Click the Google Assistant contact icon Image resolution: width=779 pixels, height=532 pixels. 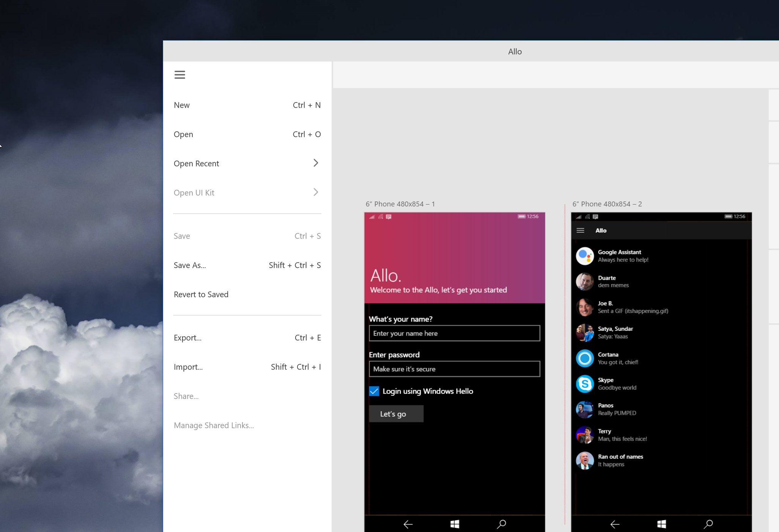tap(585, 255)
